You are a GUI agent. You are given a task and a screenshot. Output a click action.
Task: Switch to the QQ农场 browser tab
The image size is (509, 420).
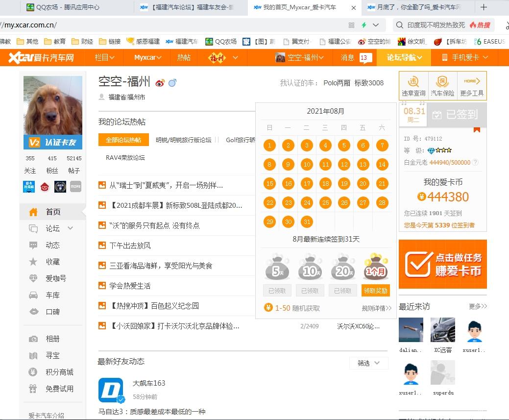67,7
